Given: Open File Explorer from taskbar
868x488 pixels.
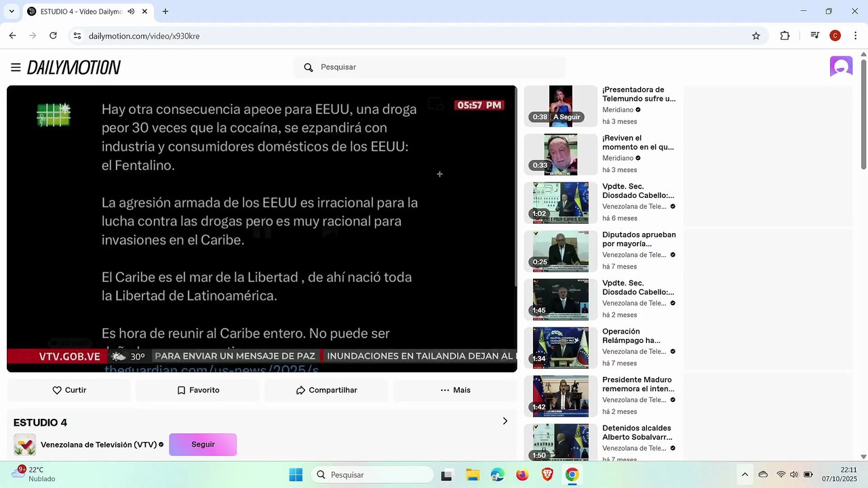Looking at the screenshot, I should coord(472,475).
